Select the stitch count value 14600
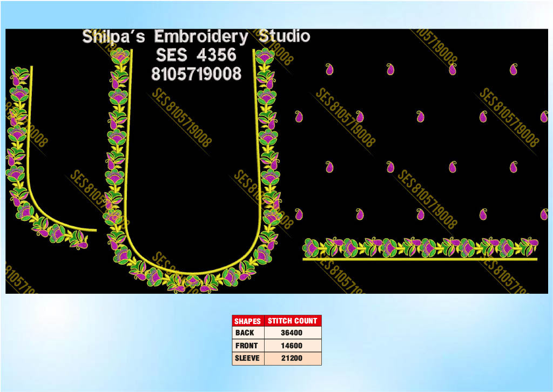The width and height of the screenshot is (553, 392). 292,346
